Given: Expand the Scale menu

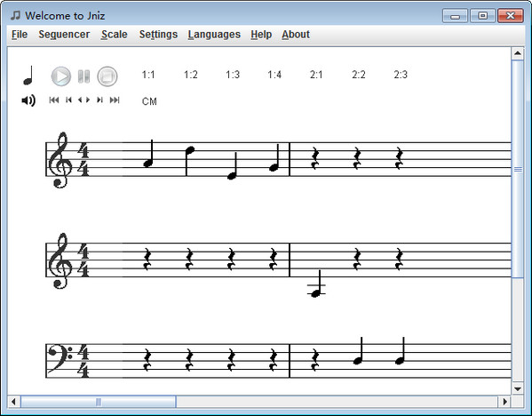Looking at the screenshot, I should 115,35.
